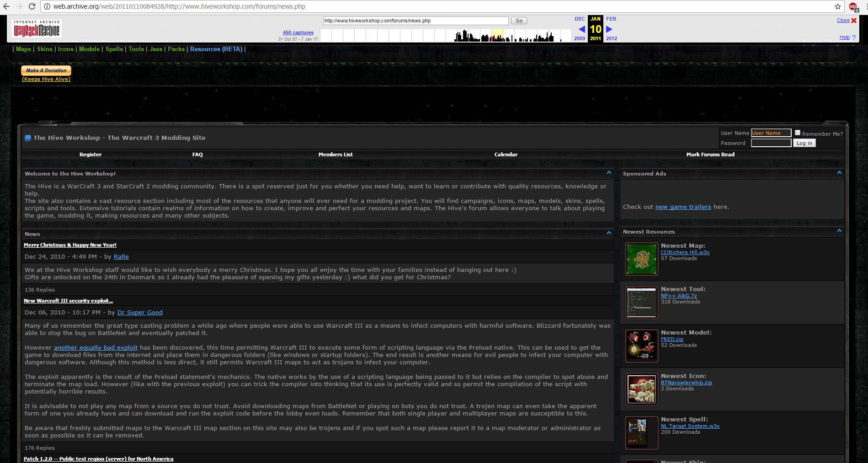
Task: Open Dr Super Good's profile link
Action: [x=140, y=313]
